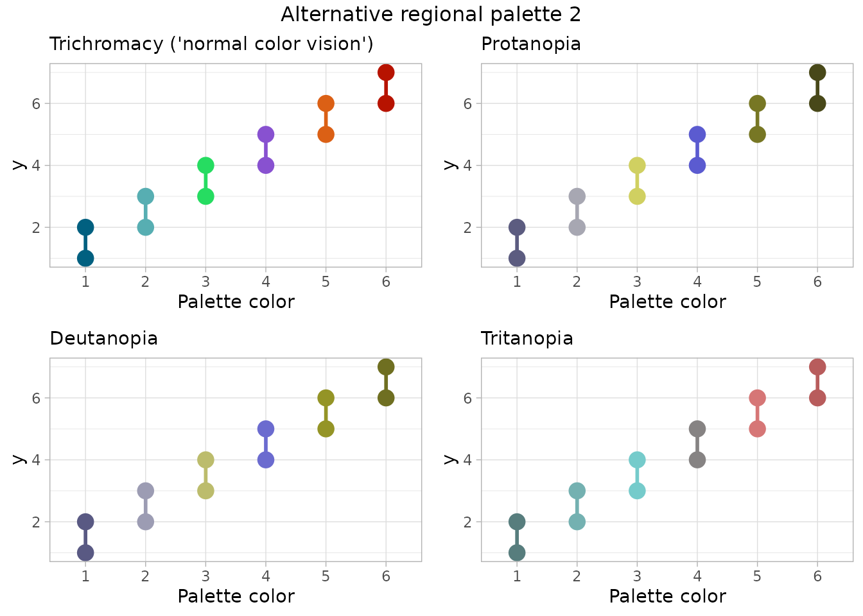Select the Deutanopia panel title
Screen dimensions: 863x616
[103, 339]
